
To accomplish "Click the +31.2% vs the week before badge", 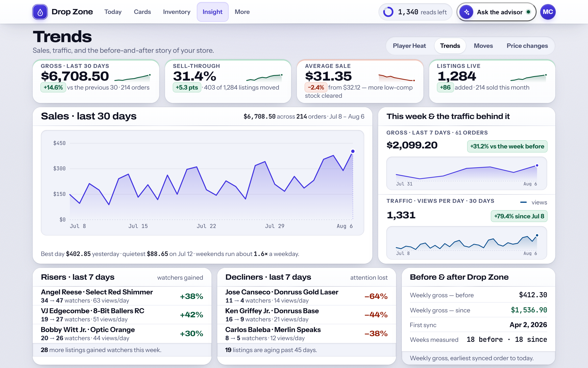I will (x=507, y=146).
